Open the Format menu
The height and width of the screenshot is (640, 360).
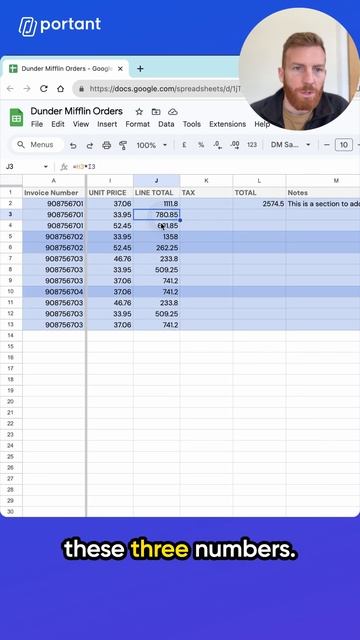point(138,124)
